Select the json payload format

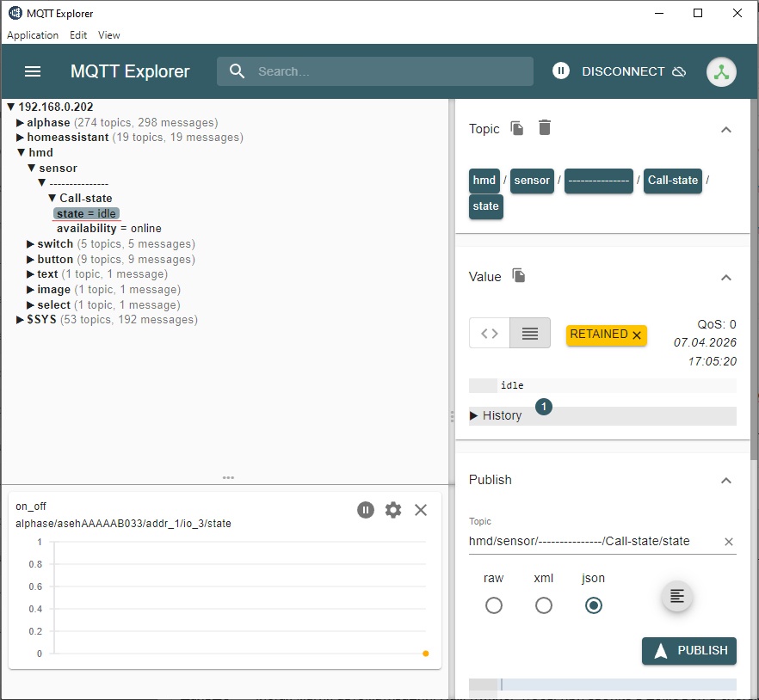click(594, 605)
